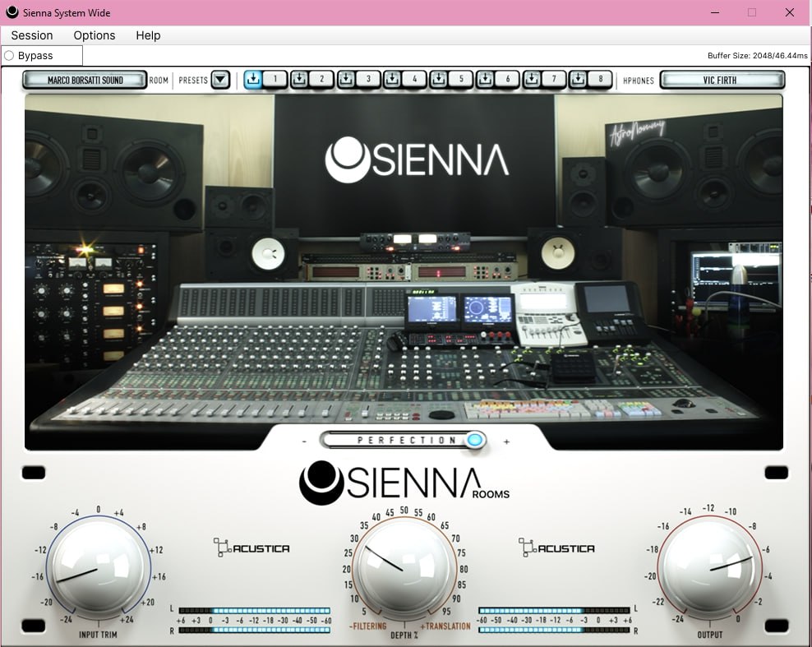
Task: Click the save-to-slot 5 download icon
Action: click(439, 79)
